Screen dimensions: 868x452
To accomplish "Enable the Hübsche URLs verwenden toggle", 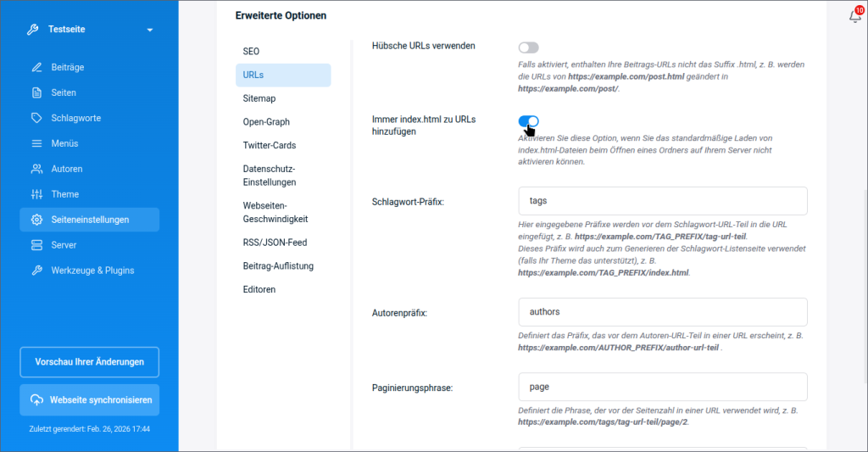I will pyautogui.click(x=528, y=47).
